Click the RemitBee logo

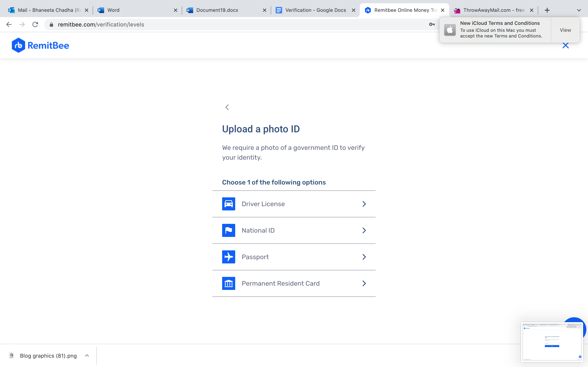[40, 45]
